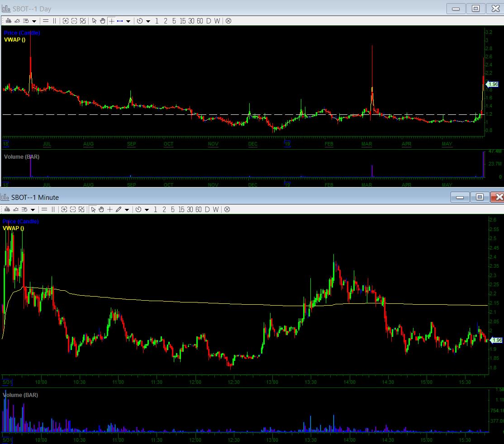Select arrow pointer tool in 1 Day toolbar

tap(94, 21)
